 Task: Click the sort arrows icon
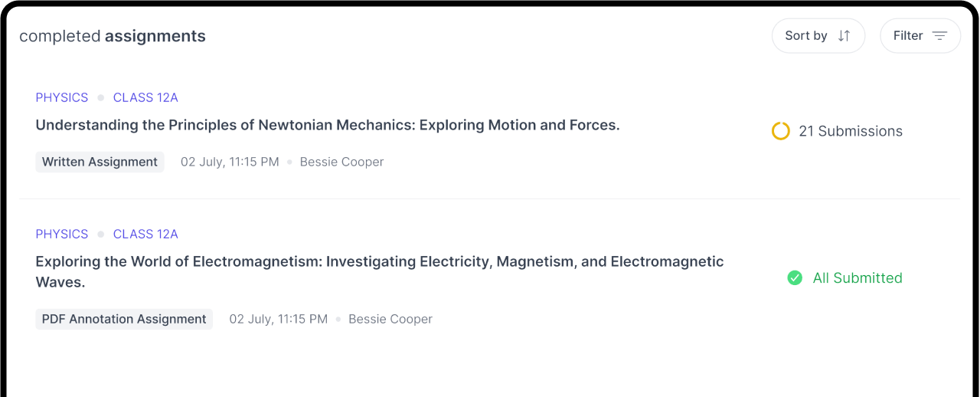click(x=844, y=36)
